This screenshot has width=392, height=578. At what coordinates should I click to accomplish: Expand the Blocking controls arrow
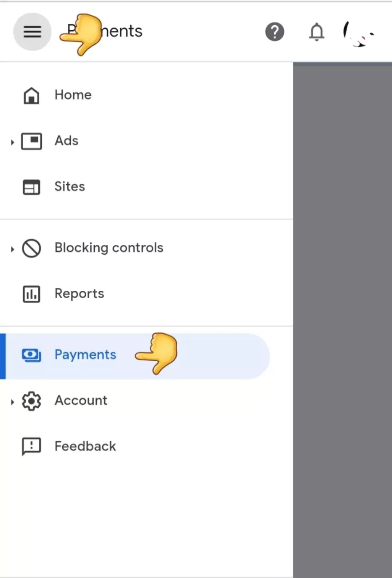(x=12, y=249)
